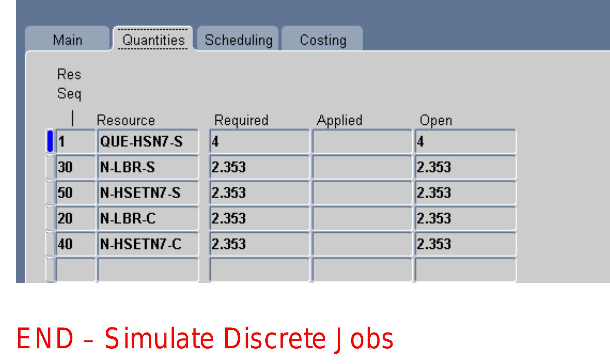Click Required field of N-LBR-C row
The width and height of the screenshot is (610, 364).
tap(259, 218)
